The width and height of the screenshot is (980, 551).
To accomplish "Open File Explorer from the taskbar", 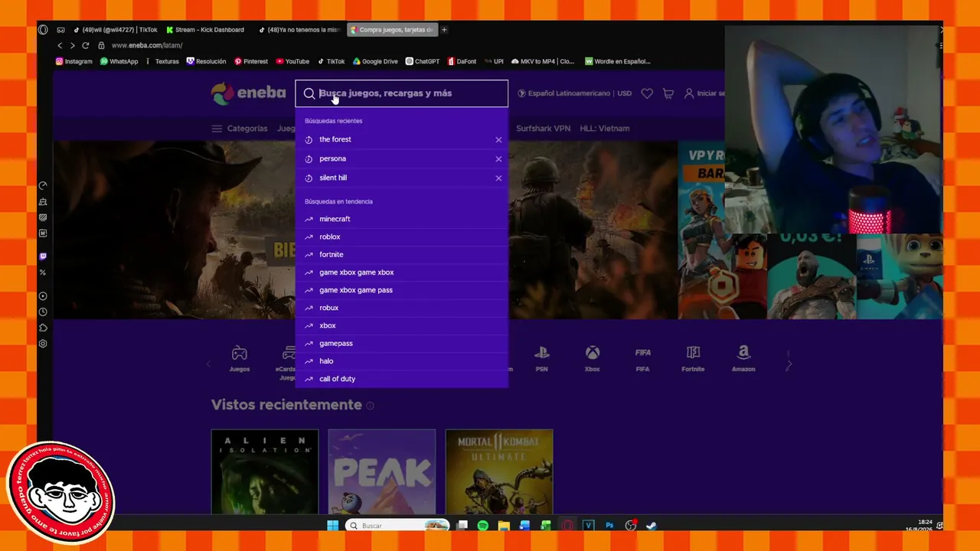I will point(504,526).
